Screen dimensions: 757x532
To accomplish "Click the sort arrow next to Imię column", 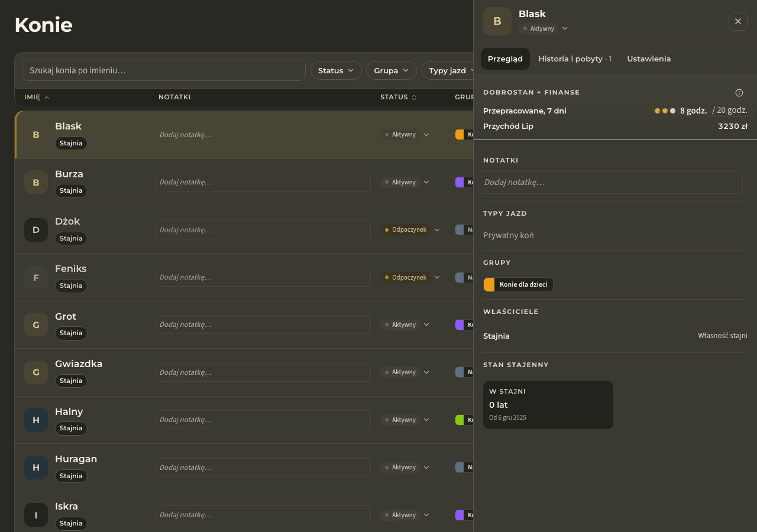I will pos(47,98).
